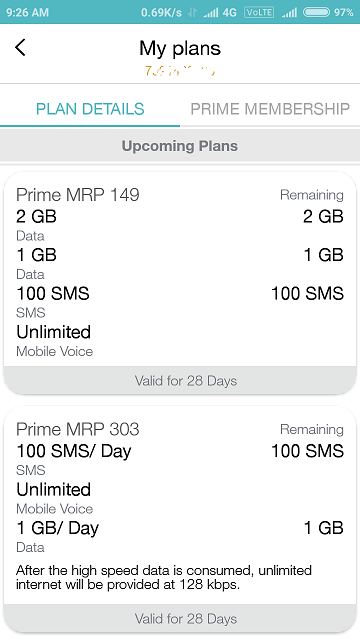Tap the 128 kbps unlimited internet note
This screenshot has width=360, height=640.
click(164, 577)
